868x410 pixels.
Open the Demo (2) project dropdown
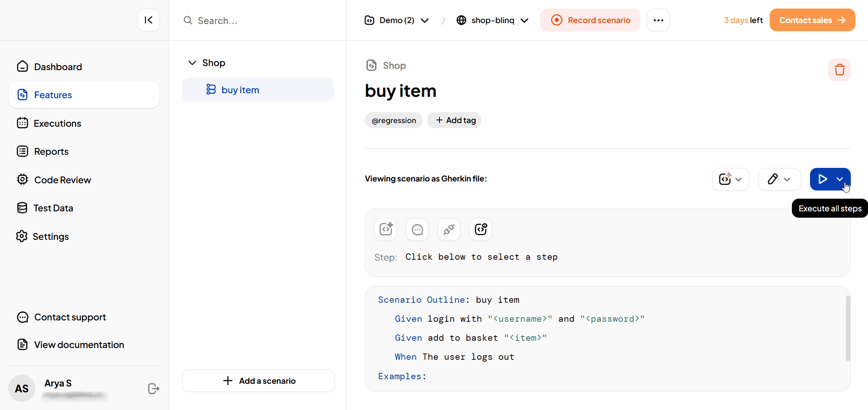[397, 20]
